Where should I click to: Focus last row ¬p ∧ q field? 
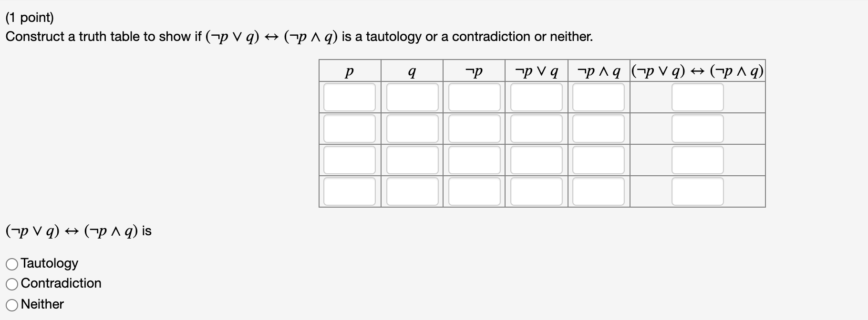pos(599,191)
